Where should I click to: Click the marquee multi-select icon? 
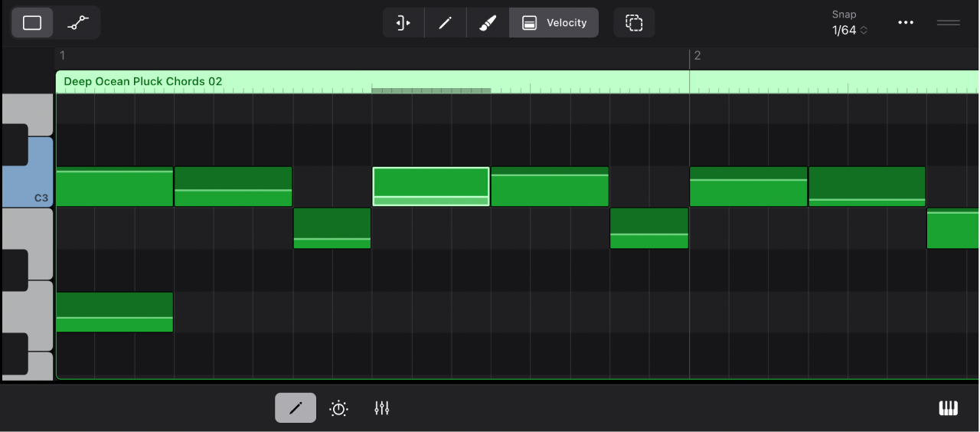click(x=634, y=23)
